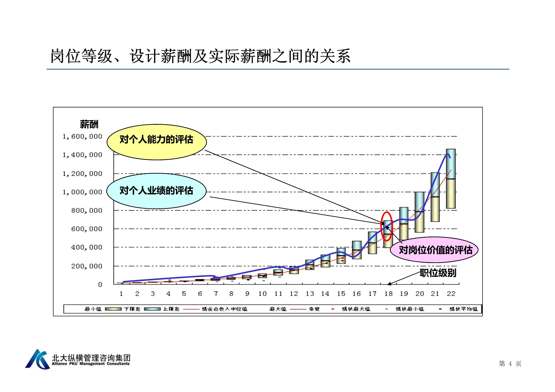Click the y-axis value 200,000
The width and height of the screenshot is (555, 392).
(x=86, y=266)
